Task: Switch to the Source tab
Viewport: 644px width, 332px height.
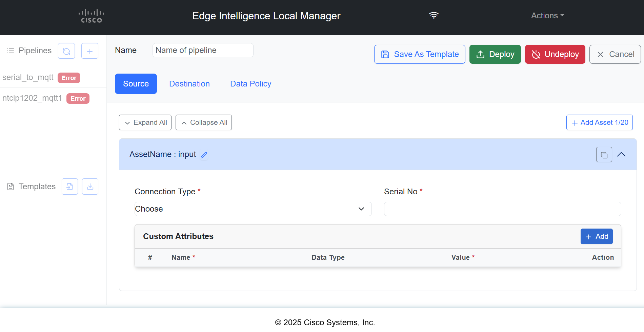Action: [136, 84]
